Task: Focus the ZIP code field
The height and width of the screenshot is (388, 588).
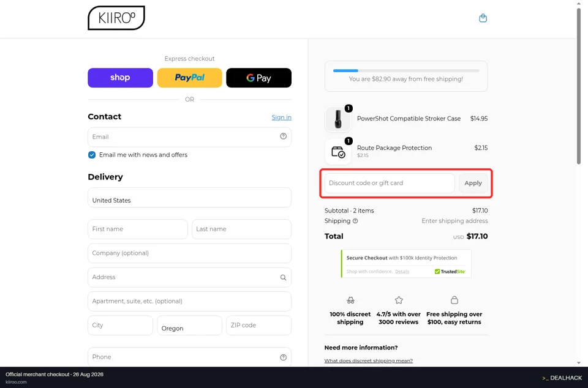Action: point(258,325)
